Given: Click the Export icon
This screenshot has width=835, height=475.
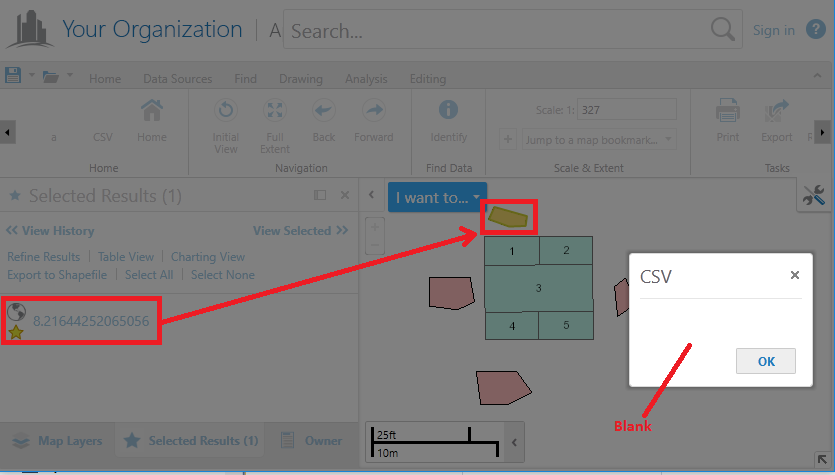Looking at the screenshot, I should coord(776,111).
